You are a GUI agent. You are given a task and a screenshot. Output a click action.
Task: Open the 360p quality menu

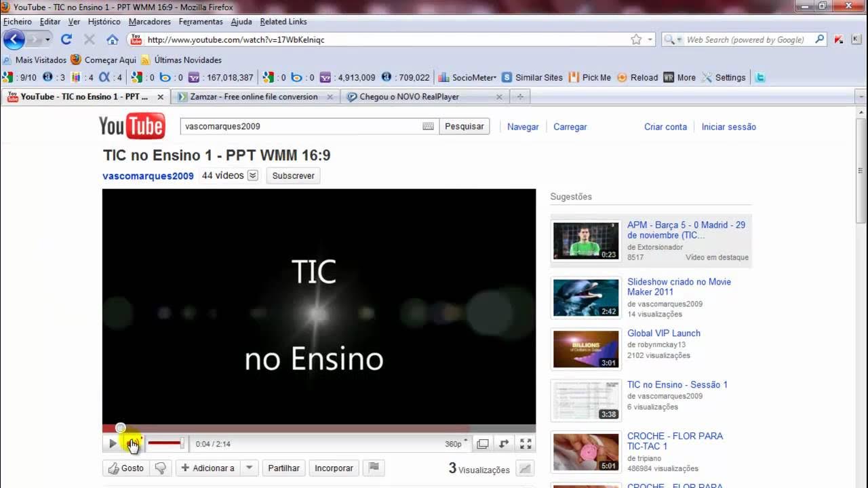tap(456, 444)
